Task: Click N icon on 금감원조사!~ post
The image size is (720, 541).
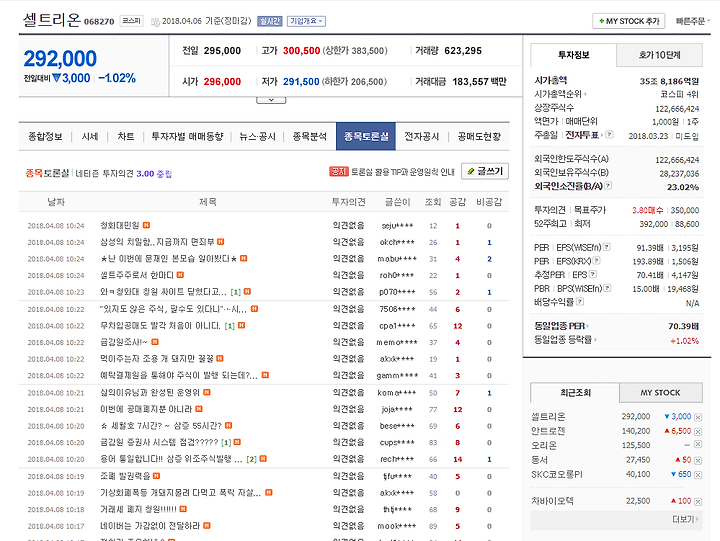Action: pyautogui.click(x=155, y=342)
